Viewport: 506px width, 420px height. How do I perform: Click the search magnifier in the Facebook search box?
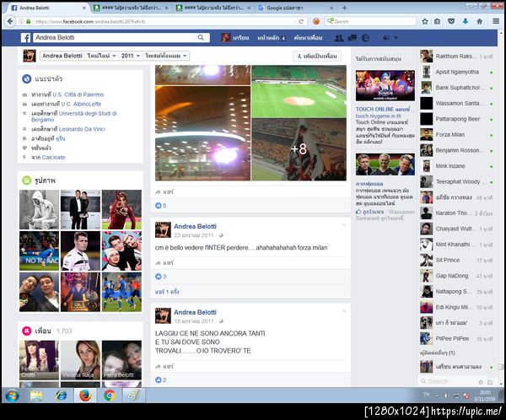[x=201, y=37]
